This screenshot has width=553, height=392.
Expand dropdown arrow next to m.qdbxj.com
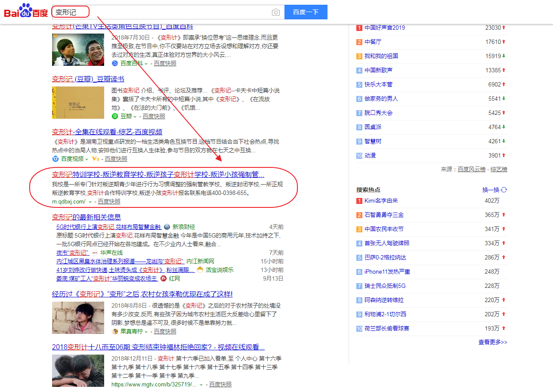pos(90,202)
